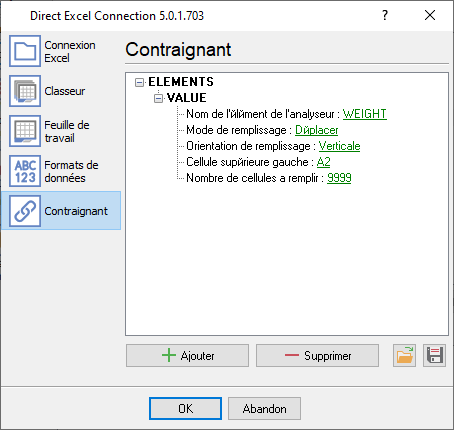Load binding configuration from folder icon
The width and height of the screenshot is (454, 430).
pos(404,356)
